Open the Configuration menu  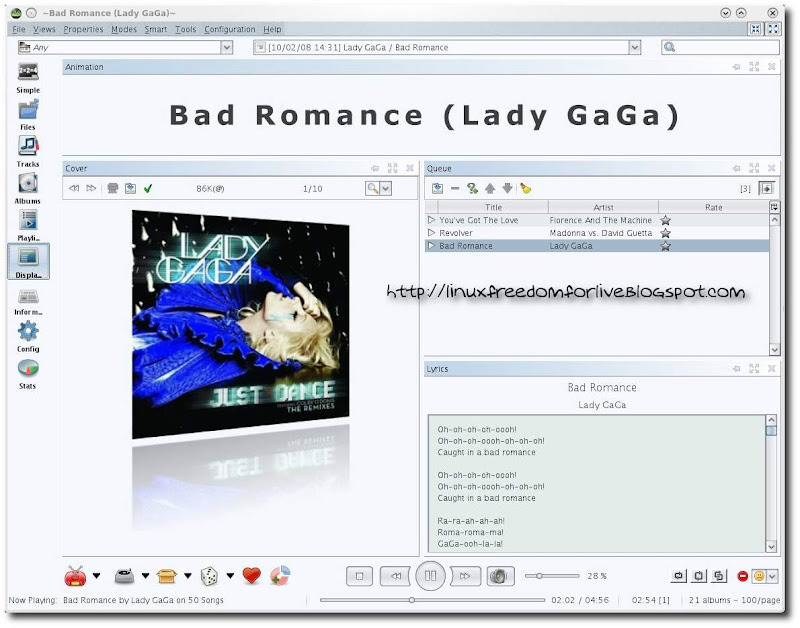(x=231, y=29)
